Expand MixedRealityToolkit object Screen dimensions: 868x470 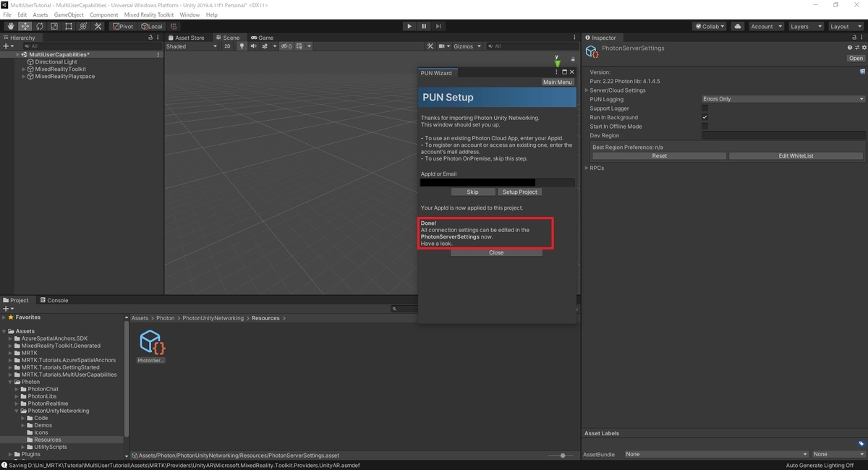24,69
